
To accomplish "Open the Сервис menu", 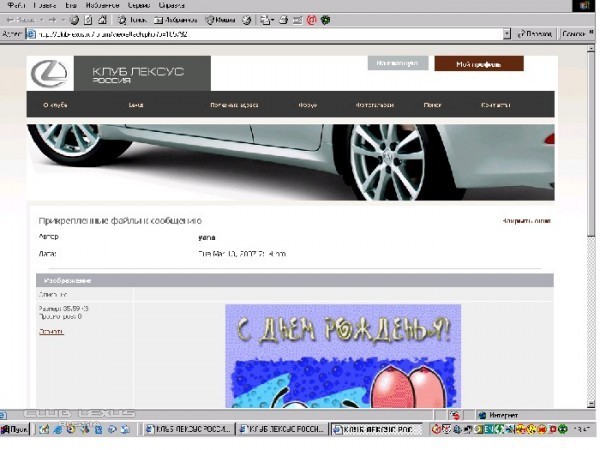I will pyautogui.click(x=138, y=5).
